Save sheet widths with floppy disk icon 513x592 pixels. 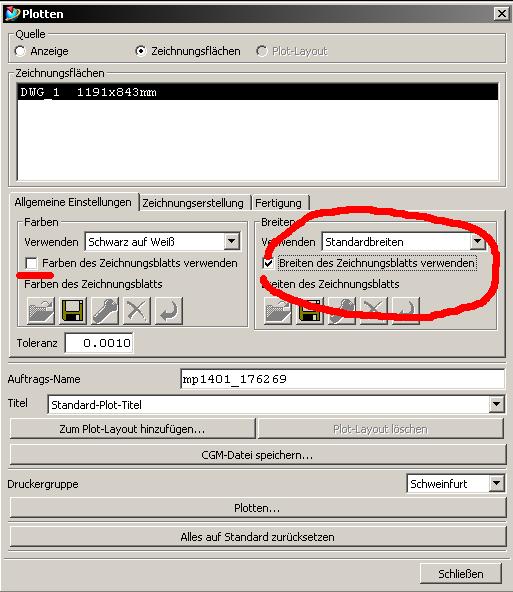click(x=310, y=311)
